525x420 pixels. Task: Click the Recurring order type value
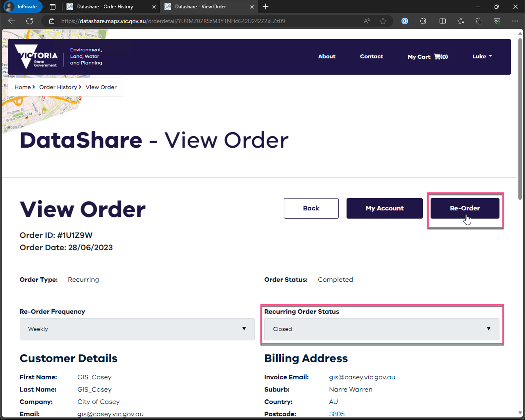click(83, 280)
